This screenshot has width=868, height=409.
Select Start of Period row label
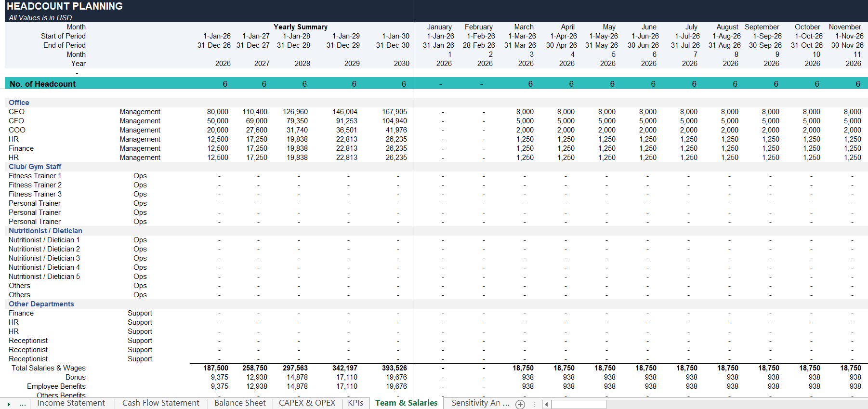point(63,36)
